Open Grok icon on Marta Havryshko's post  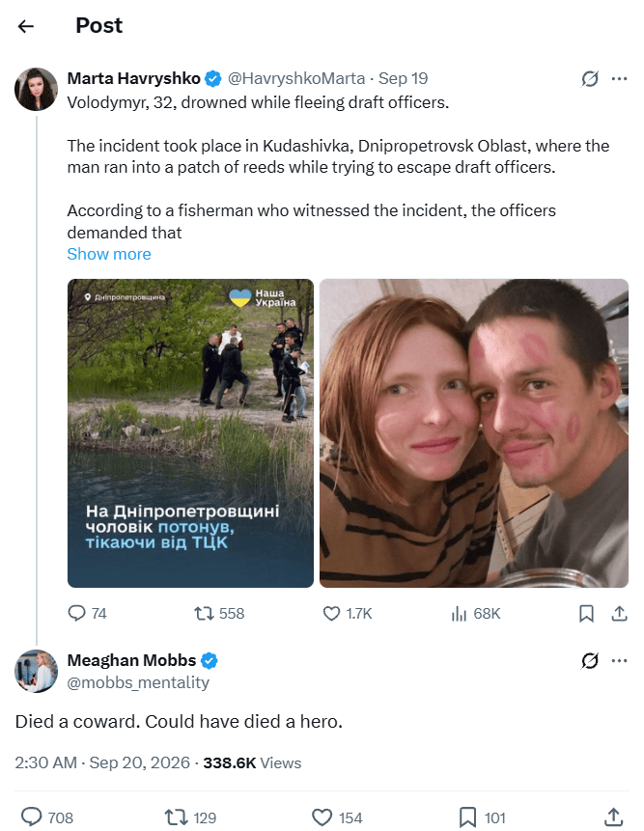click(x=589, y=78)
